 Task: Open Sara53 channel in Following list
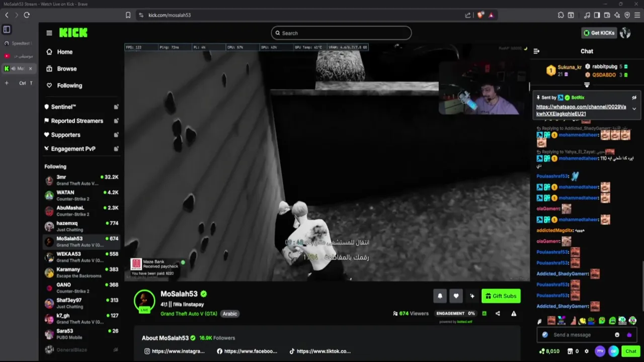(x=82, y=334)
